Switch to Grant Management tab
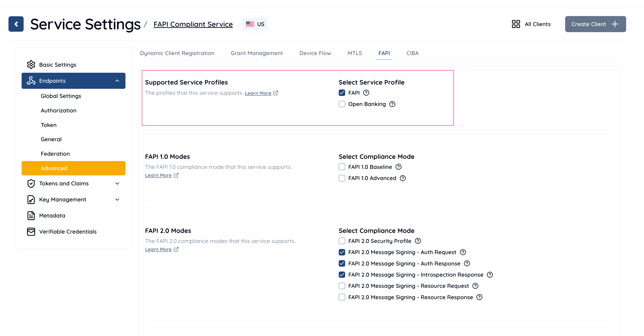This screenshot has height=336, width=644. pos(257,53)
